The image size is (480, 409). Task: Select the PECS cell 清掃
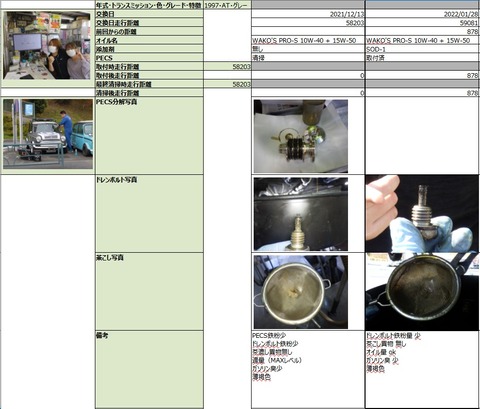[308, 58]
